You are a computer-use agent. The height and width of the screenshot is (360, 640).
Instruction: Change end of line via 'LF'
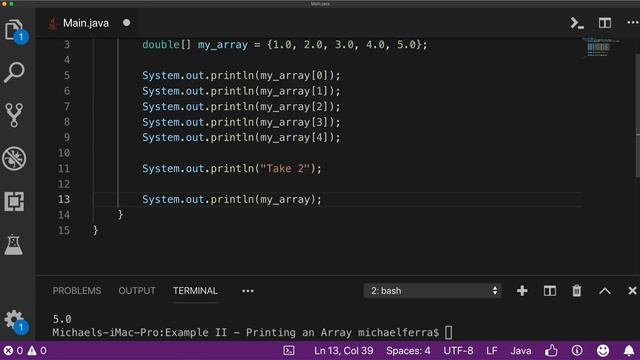(x=492, y=351)
